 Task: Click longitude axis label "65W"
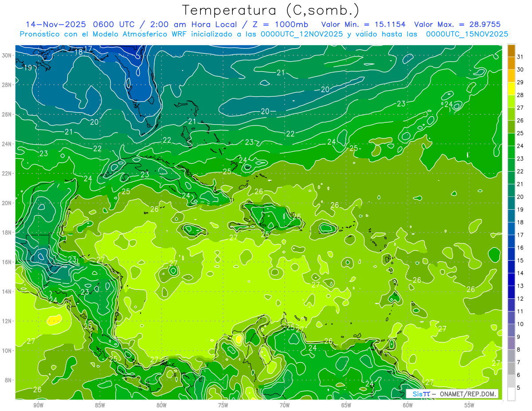pyautogui.click(x=346, y=405)
